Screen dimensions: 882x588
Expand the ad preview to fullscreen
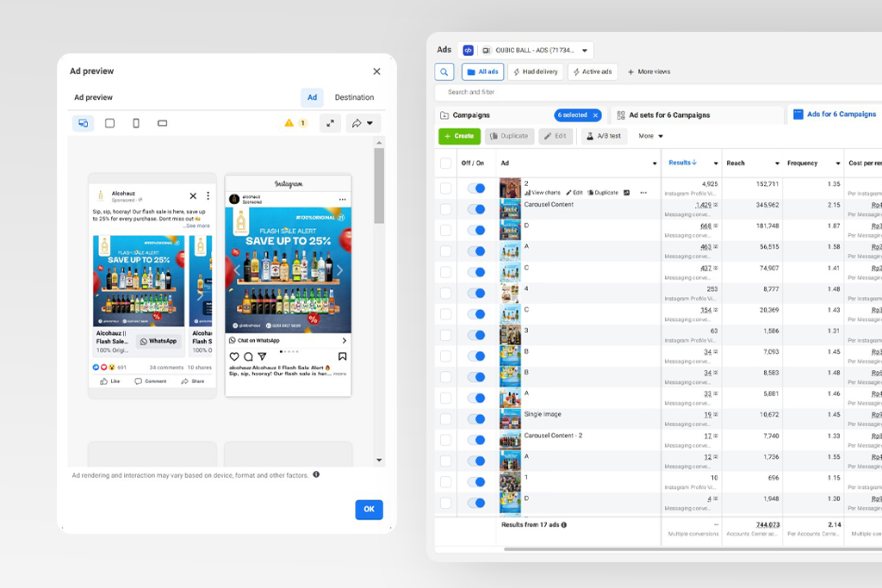(330, 123)
